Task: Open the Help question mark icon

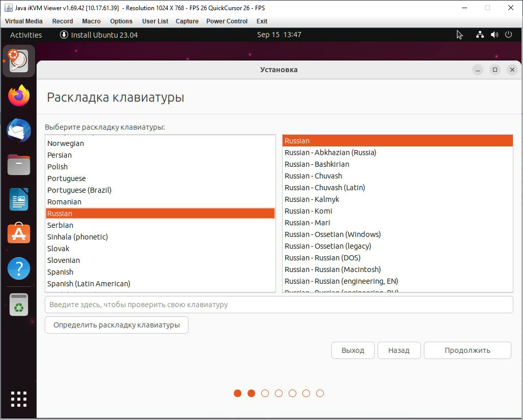Action: click(x=19, y=268)
